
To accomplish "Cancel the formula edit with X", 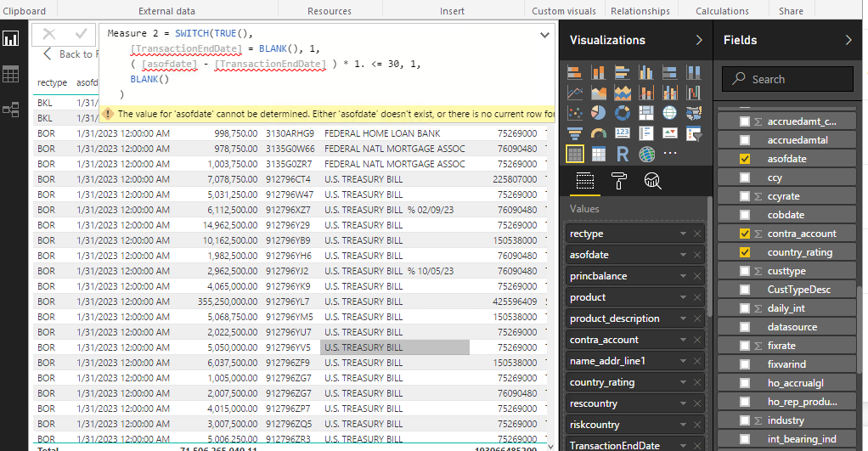I will coord(49,34).
